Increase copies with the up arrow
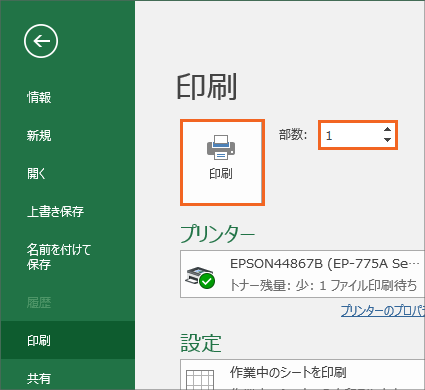This screenshot has height=390, width=425. click(387, 129)
